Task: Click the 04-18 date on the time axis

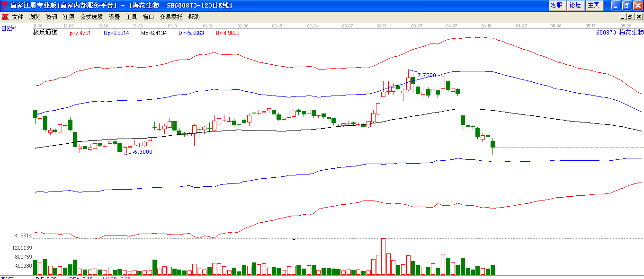Action: pos(486,26)
